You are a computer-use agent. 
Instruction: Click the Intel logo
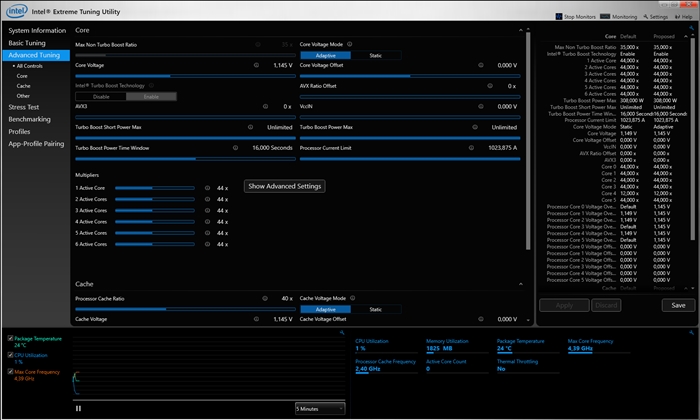click(17, 11)
